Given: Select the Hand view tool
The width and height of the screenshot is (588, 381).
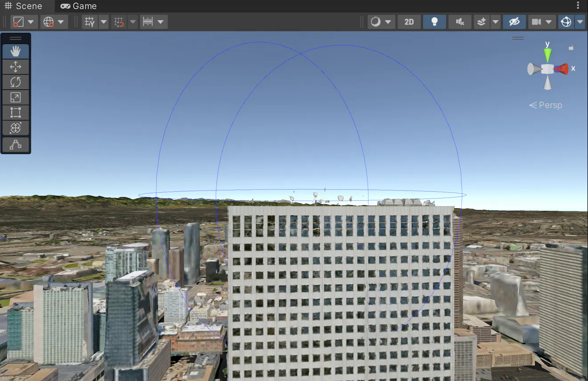Looking at the screenshot, I should pos(16,52).
